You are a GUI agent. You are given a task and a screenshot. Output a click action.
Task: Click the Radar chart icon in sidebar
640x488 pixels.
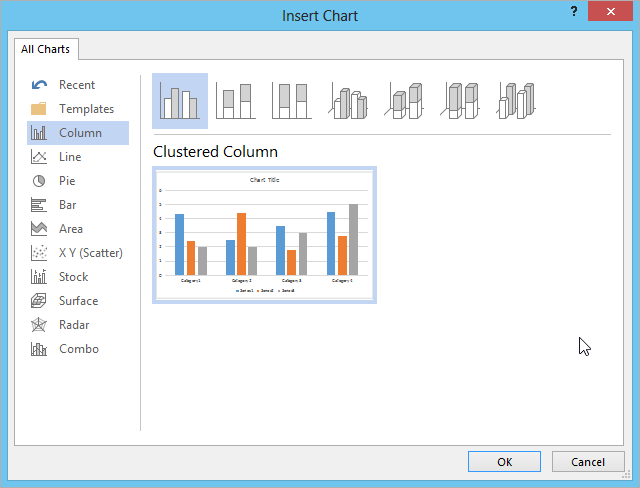pos(39,325)
